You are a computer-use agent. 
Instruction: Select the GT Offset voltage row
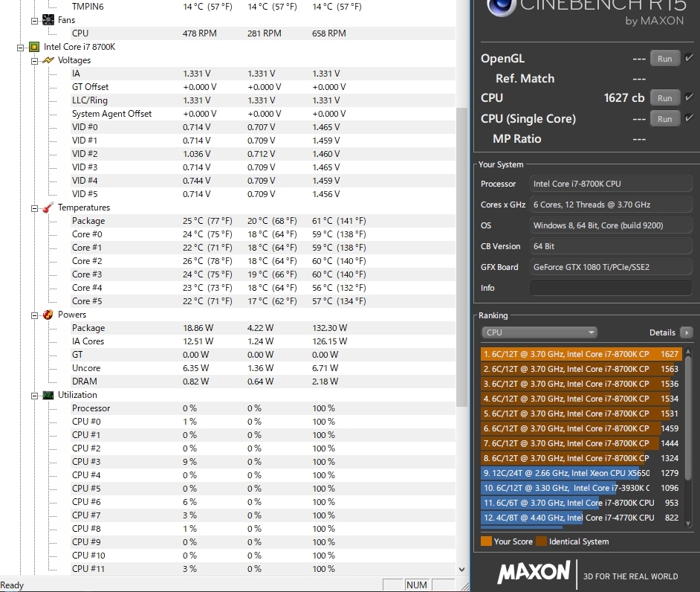coord(263,87)
